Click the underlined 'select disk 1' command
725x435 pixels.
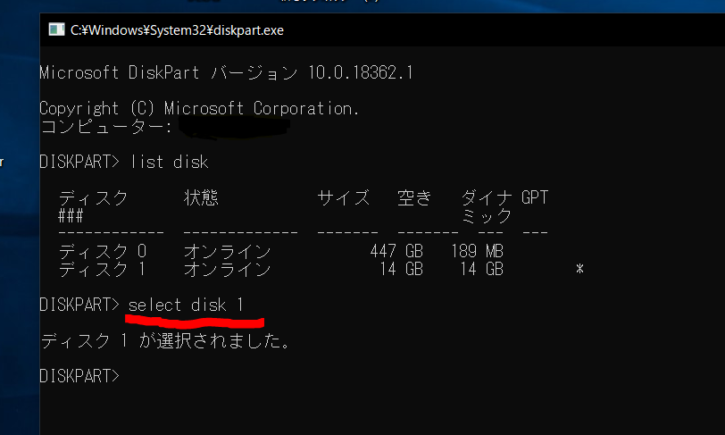coord(186,304)
